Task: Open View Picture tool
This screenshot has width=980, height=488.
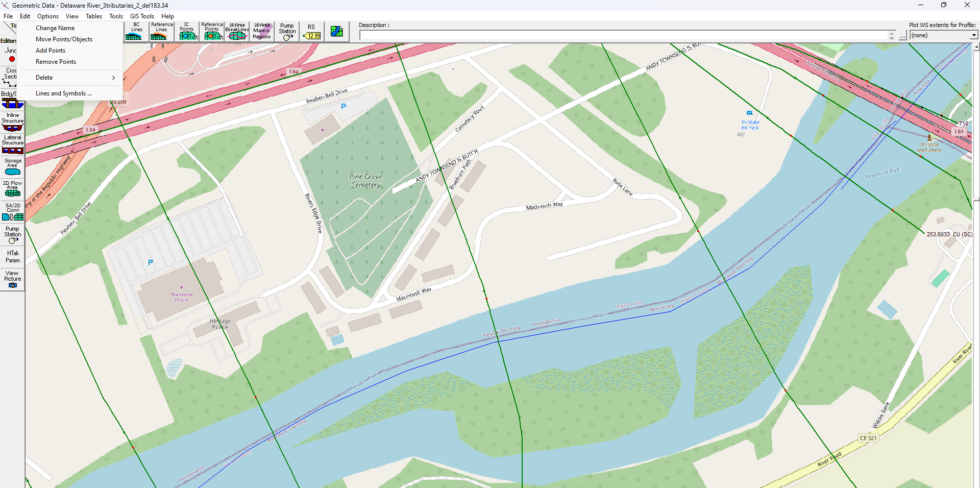Action: tap(13, 279)
